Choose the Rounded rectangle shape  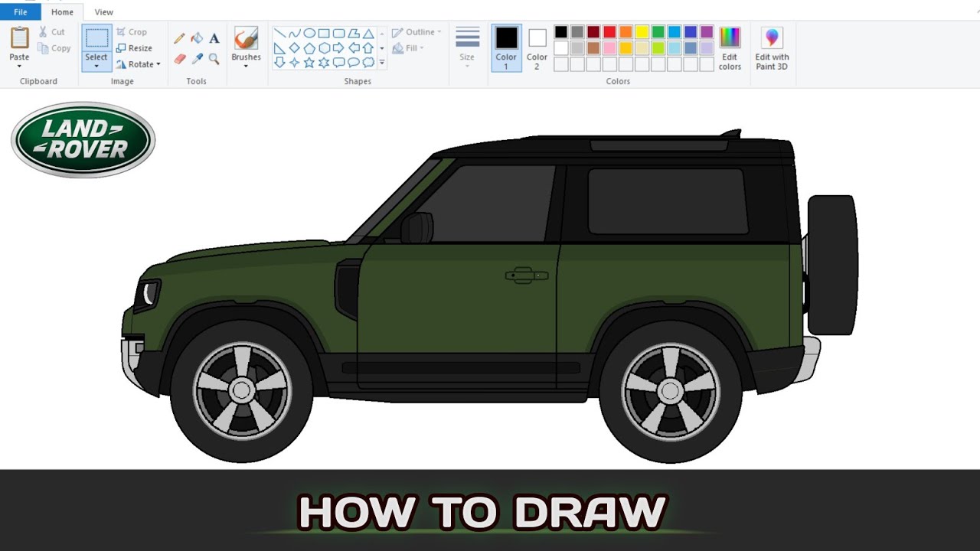(338, 33)
